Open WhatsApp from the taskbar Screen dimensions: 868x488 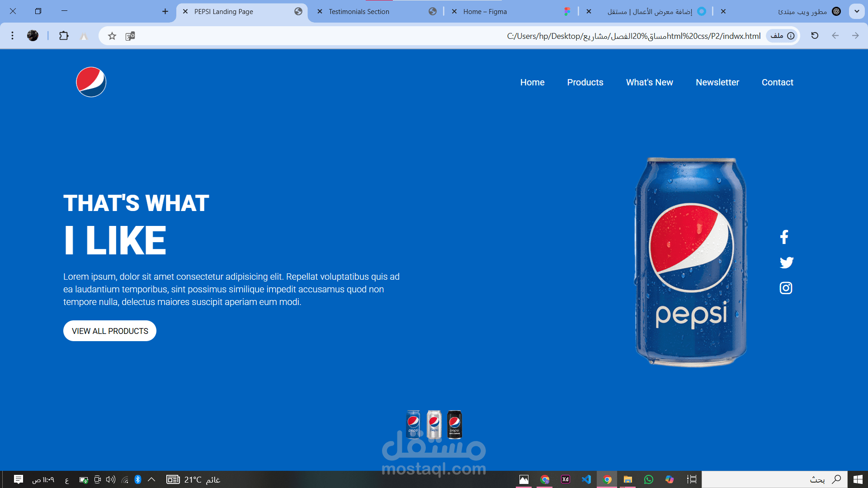click(x=649, y=479)
